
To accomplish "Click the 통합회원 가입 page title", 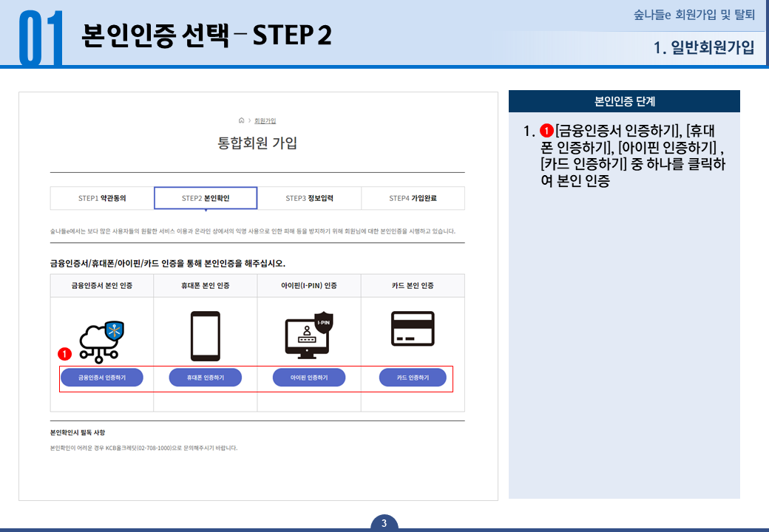I will click(x=257, y=141).
